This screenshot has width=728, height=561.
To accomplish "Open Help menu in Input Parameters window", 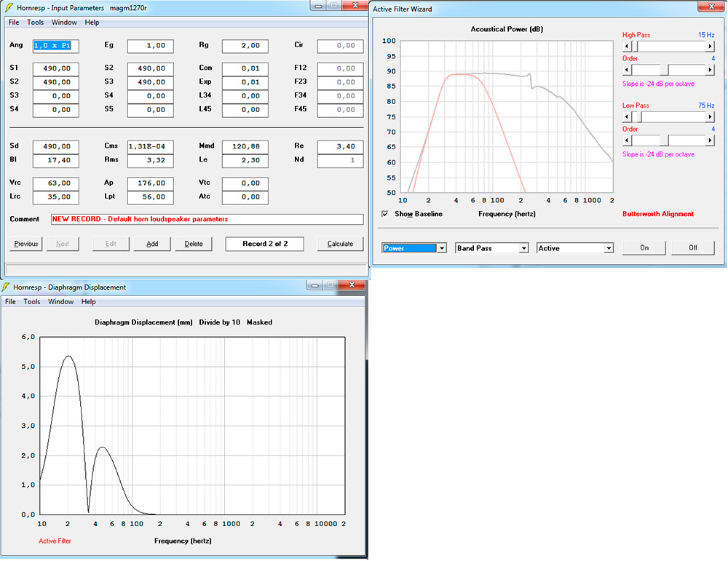I will (92, 23).
